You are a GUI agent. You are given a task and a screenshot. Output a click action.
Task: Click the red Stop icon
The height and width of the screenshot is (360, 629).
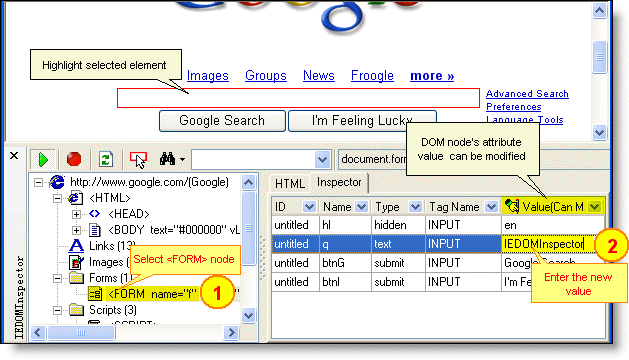coord(74,159)
